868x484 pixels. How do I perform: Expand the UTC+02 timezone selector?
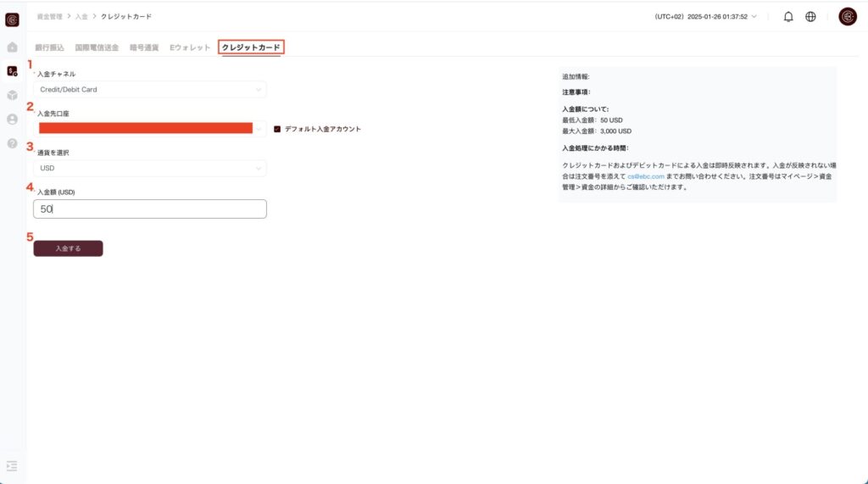(x=705, y=17)
